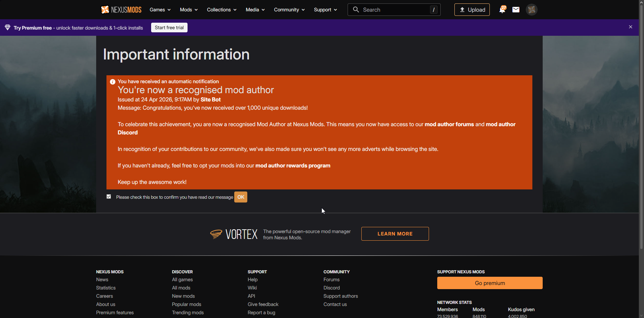The width and height of the screenshot is (644, 318).
Task: Click the 'Members' network stat label
Action: pos(448,309)
